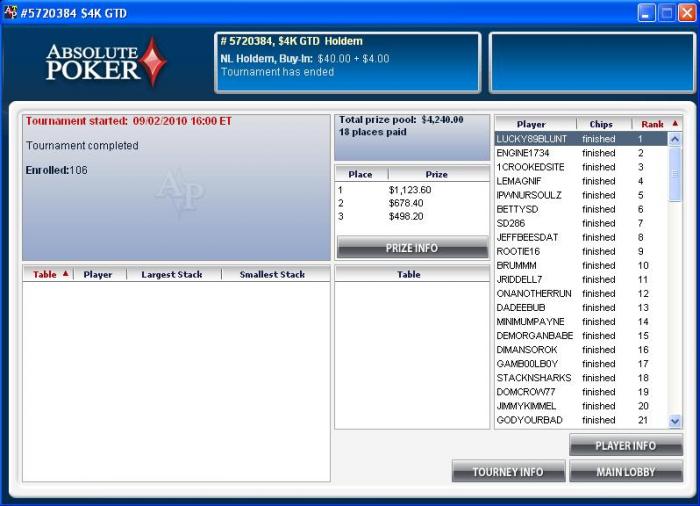
Task: Select player IPWNURSOULZ
Action: click(581, 195)
